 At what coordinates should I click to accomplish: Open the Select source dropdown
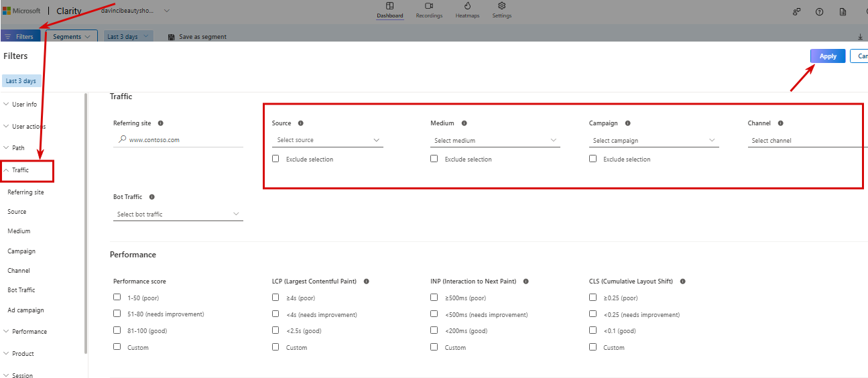327,140
